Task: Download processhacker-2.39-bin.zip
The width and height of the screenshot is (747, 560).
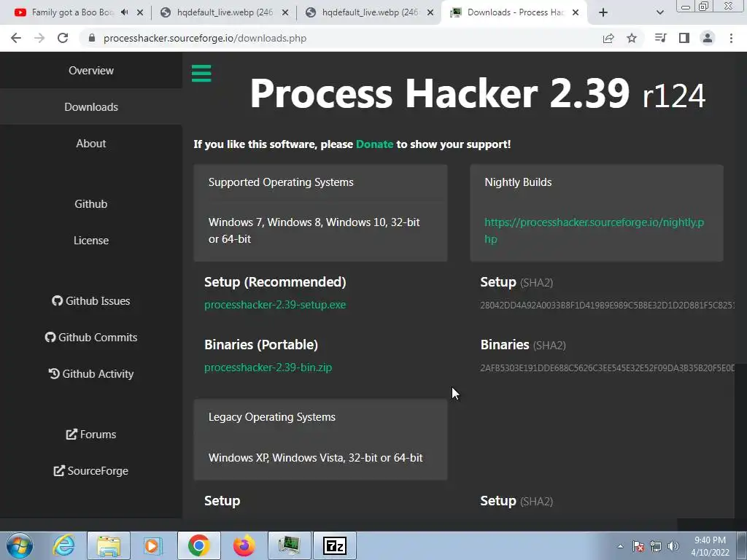Action: 268,367
